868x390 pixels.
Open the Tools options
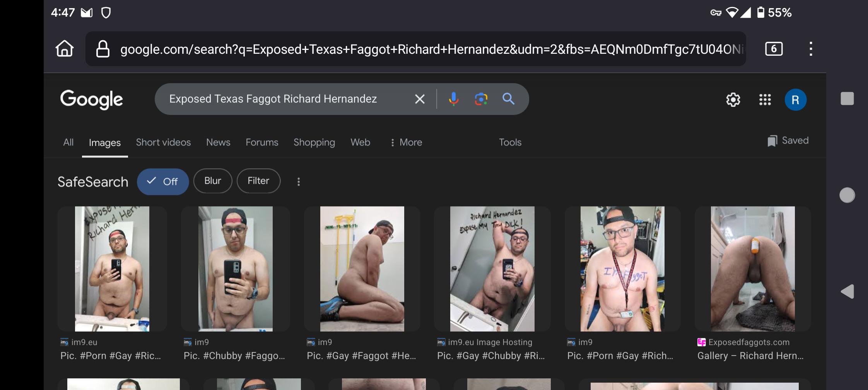[x=510, y=142]
